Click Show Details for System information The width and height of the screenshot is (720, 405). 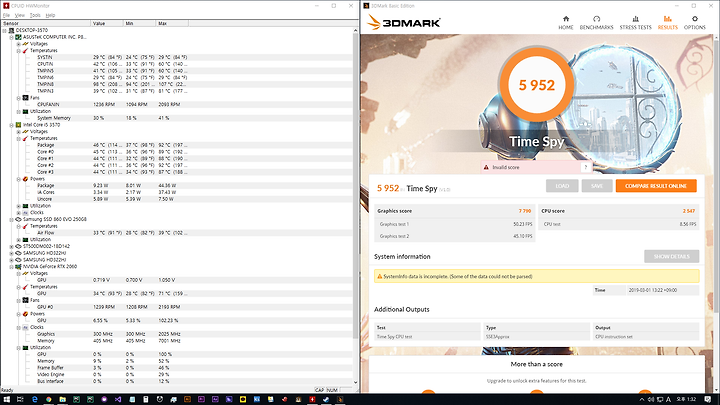671,256
